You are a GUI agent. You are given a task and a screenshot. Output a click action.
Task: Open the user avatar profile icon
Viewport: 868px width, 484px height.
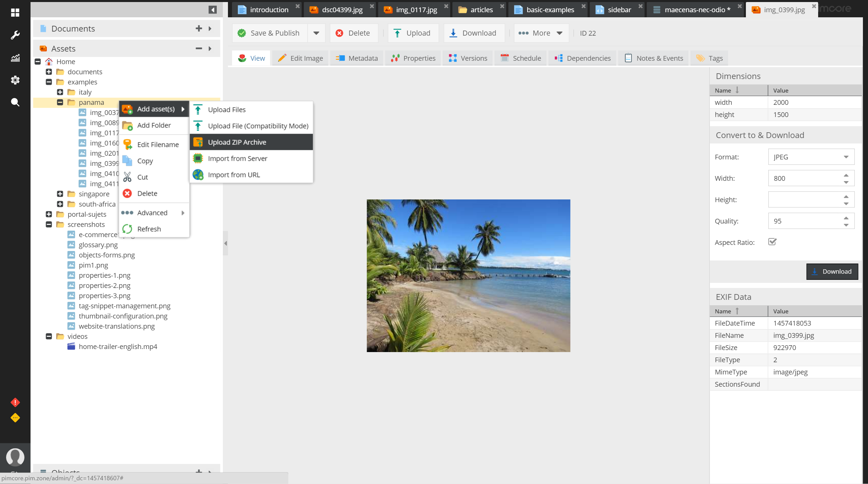tap(15, 457)
